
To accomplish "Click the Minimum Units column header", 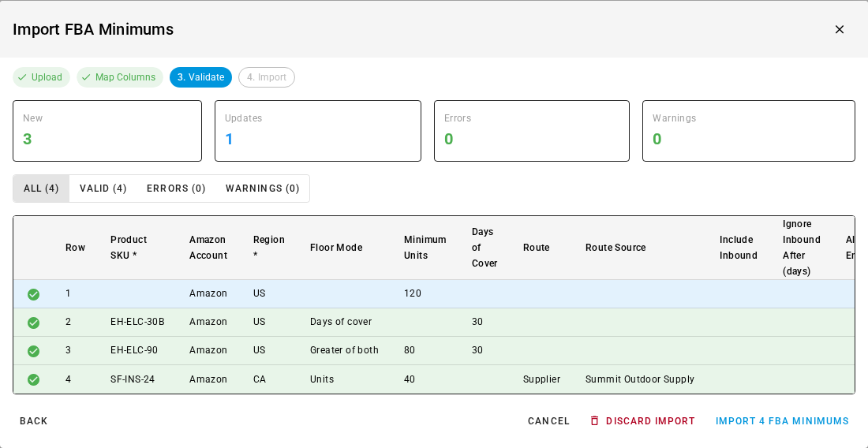I will tap(425, 248).
